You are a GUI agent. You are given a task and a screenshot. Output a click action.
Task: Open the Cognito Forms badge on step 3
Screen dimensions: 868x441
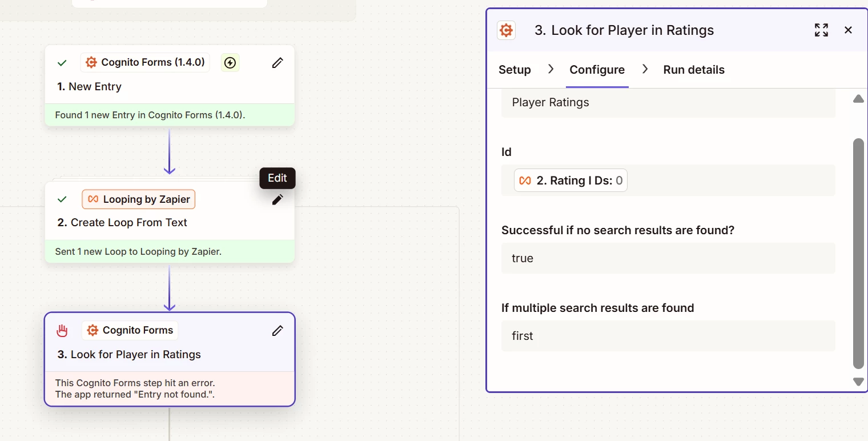(130, 330)
